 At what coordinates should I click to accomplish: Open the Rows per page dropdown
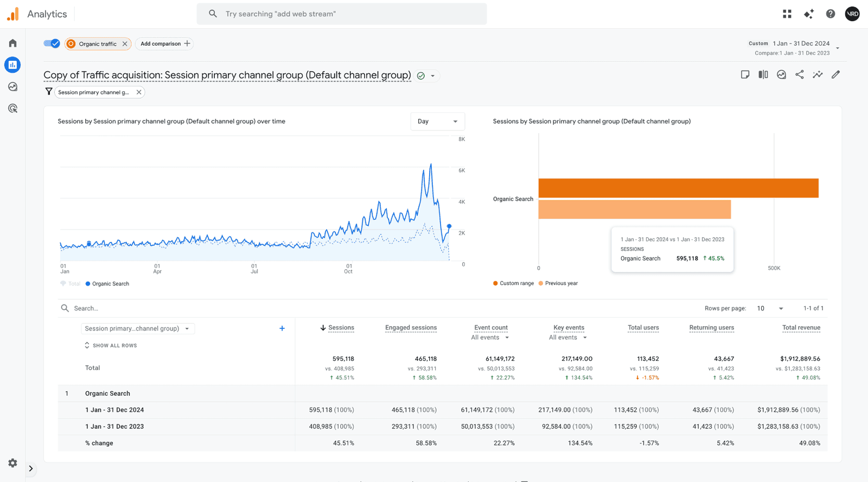[x=770, y=308]
